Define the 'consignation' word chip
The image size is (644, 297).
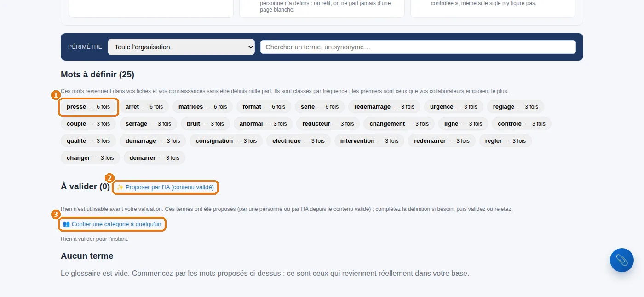(226, 141)
